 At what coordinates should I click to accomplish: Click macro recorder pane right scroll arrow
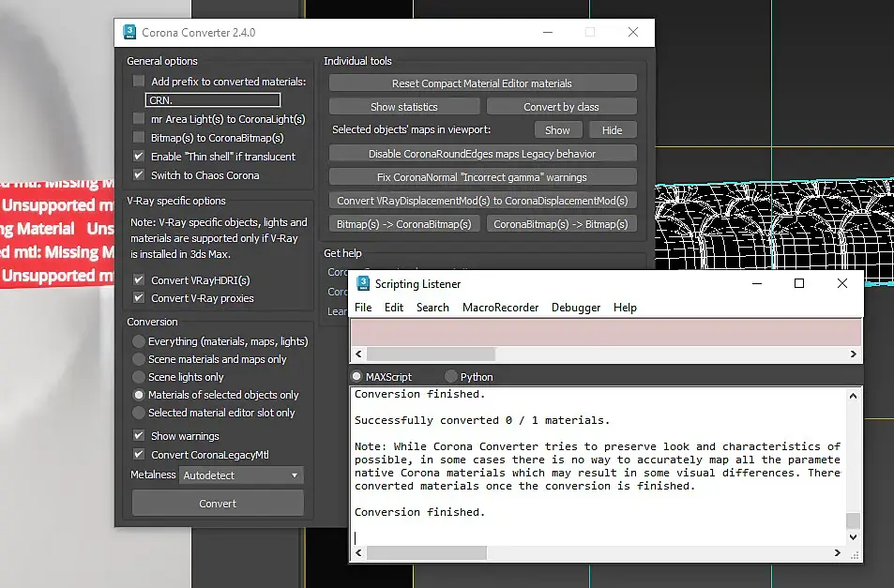click(x=853, y=354)
